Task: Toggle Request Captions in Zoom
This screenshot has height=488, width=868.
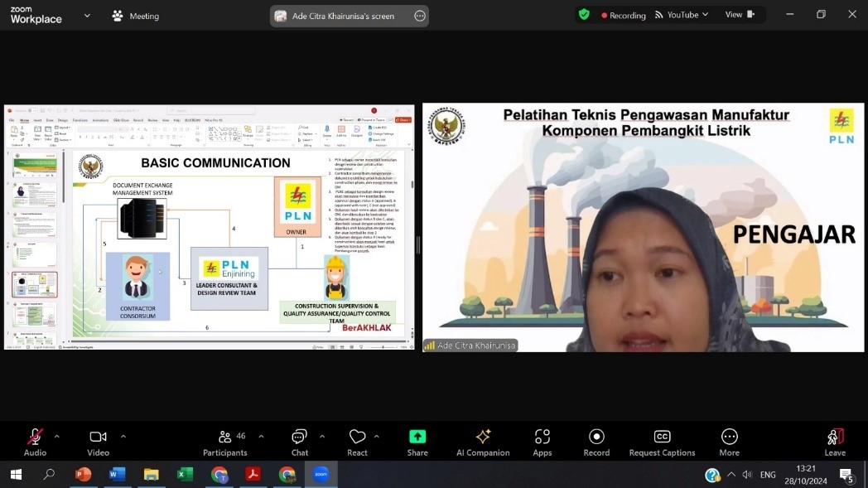Action: tap(662, 444)
